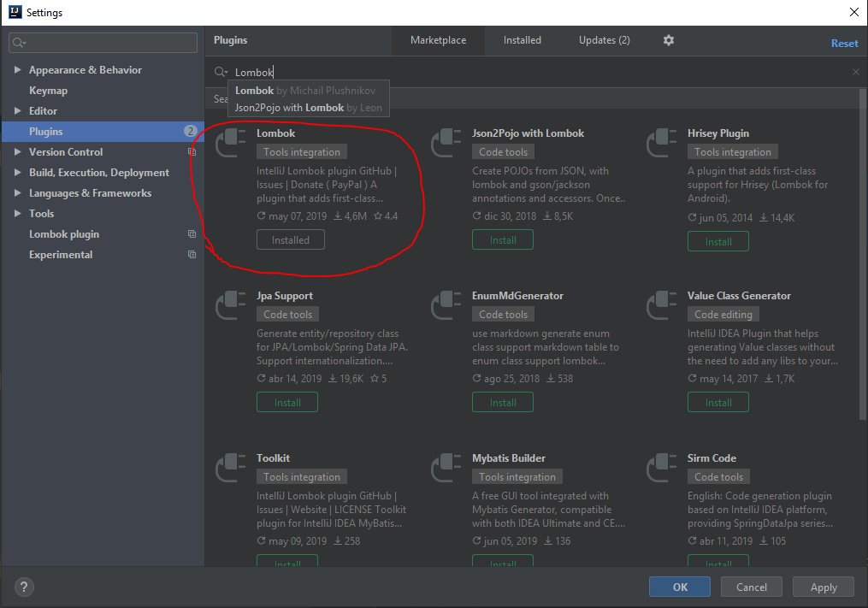Viewport: 868px width, 608px height.
Task: Click the Hrisey Plugin icon
Action: (662, 142)
